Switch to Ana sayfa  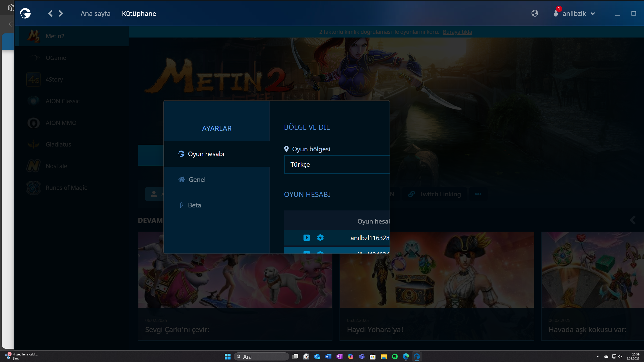[95, 13]
